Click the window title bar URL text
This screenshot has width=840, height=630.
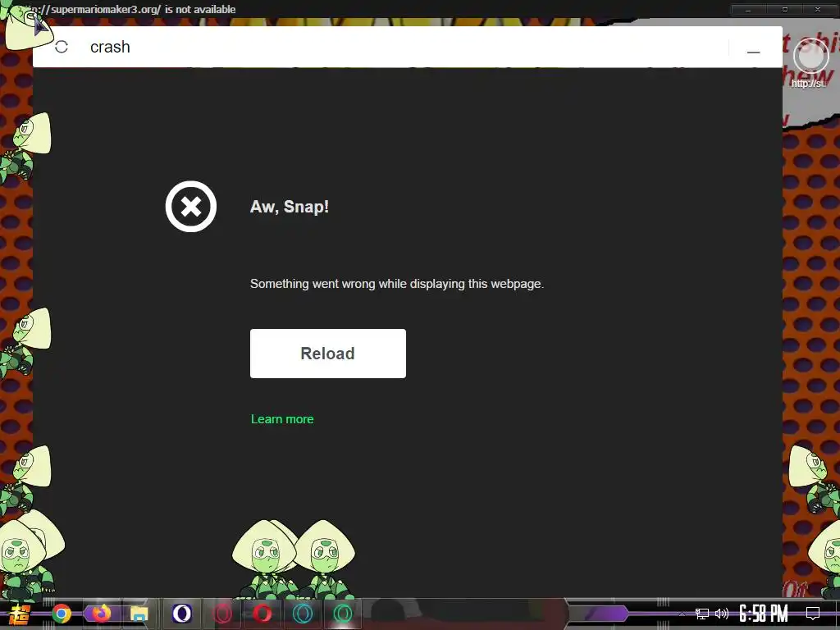click(x=131, y=10)
